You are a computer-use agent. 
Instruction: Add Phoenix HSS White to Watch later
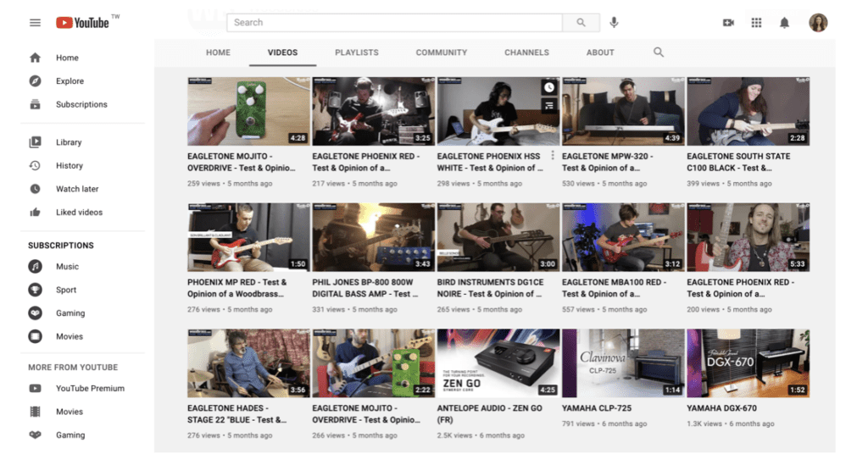[548, 87]
